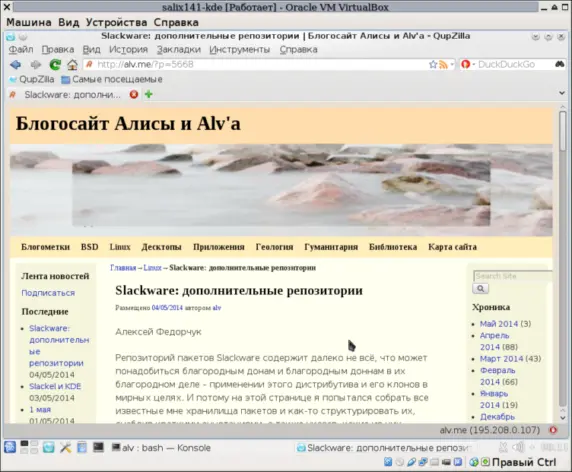Open Май 2014 archive link
Image resolution: width=572 pixels, height=472 pixels.
tap(499, 324)
